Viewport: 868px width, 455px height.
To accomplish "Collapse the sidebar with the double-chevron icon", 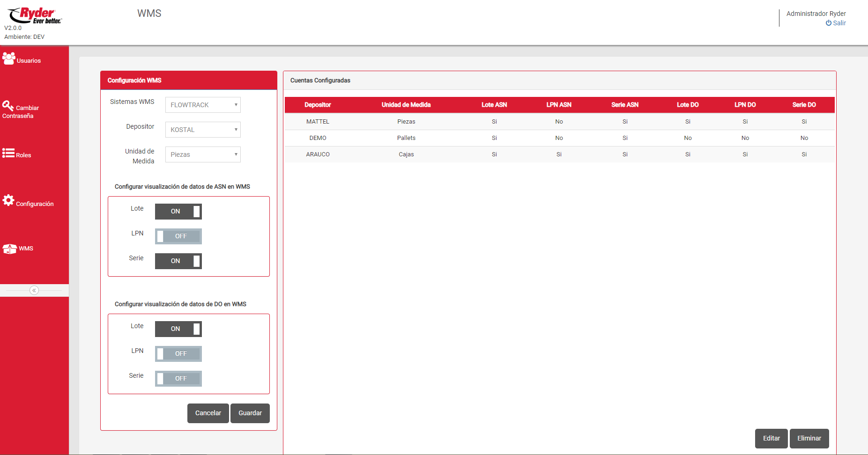I will (34, 290).
